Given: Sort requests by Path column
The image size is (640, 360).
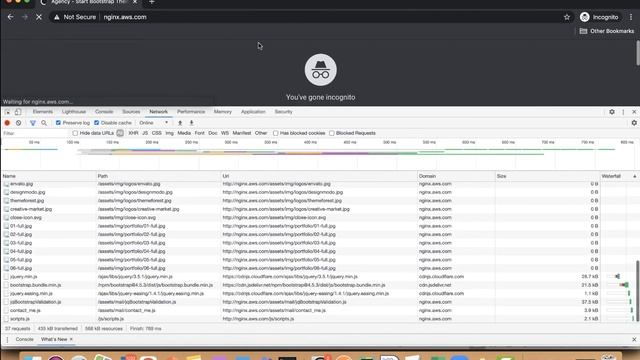Looking at the screenshot, I should pyautogui.click(x=158, y=176).
